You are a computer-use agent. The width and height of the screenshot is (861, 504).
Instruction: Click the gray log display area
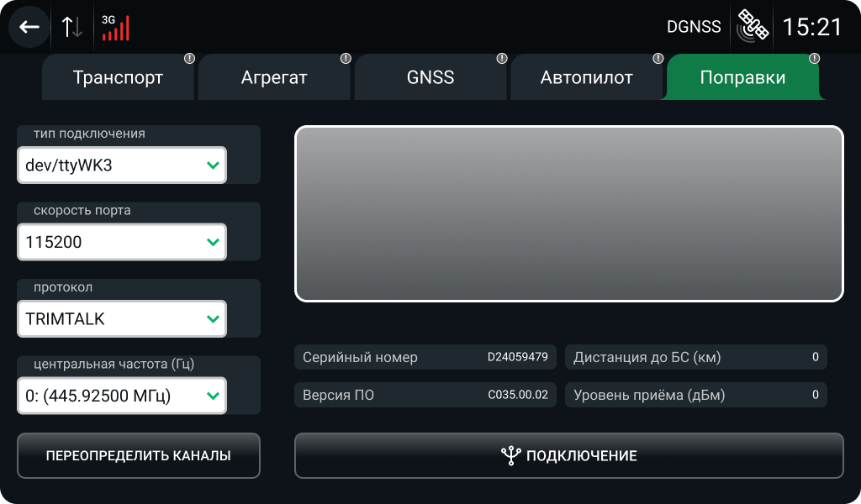[x=568, y=213]
